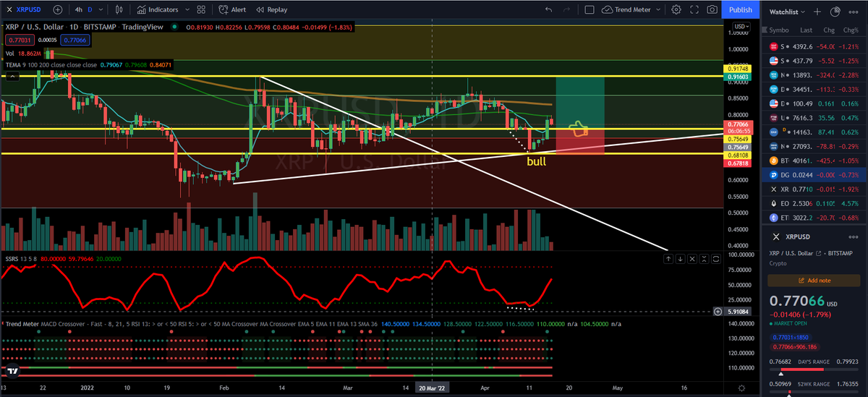The image size is (868, 397).
Task: Select the bull text annotation
Action: (x=536, y=161)
